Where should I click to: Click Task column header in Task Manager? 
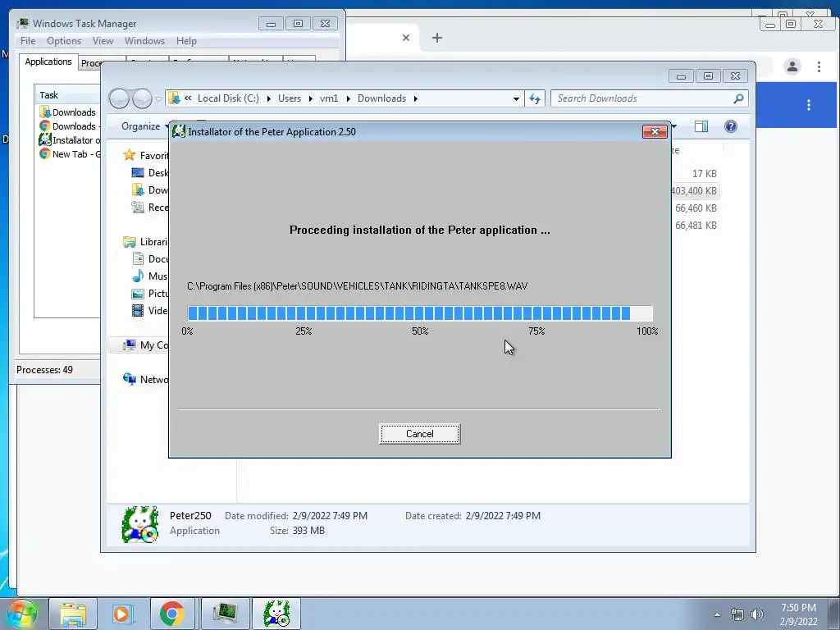pos(67,95)
